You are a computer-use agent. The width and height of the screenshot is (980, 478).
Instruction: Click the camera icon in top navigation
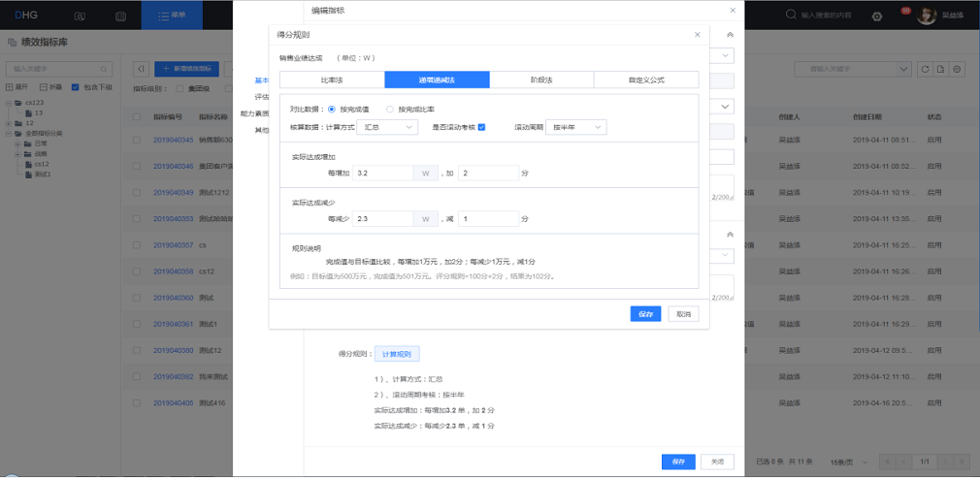pos(80,16)
